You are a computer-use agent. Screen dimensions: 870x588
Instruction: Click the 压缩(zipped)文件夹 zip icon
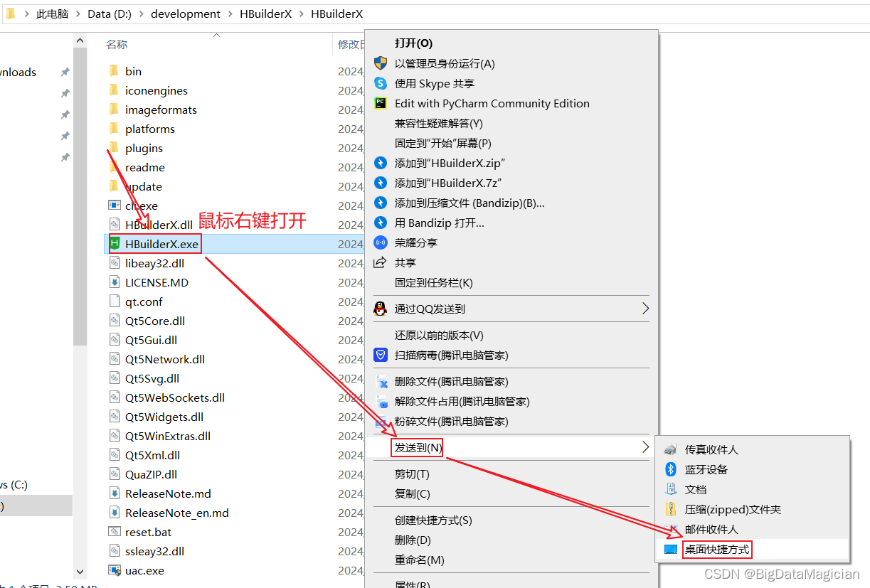670,509
